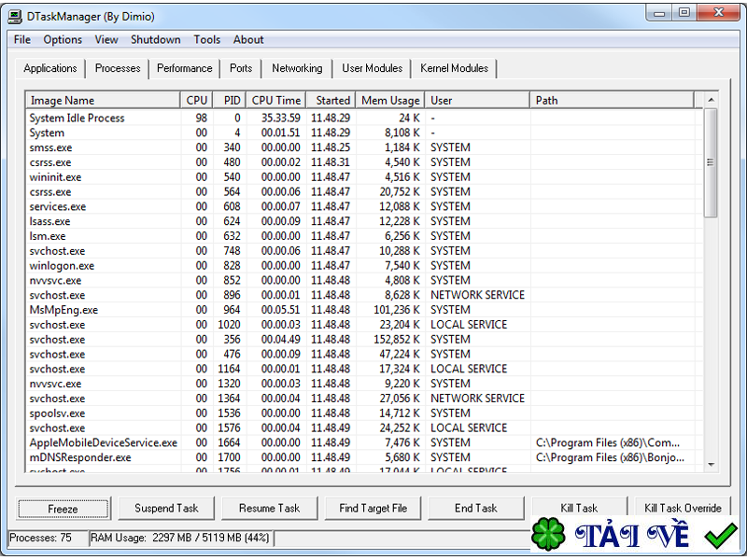Image resolution: width=747 pixels, height=560 pixels.
Task: Click the Suspend Task button
Action: click(x=166, y=508)
